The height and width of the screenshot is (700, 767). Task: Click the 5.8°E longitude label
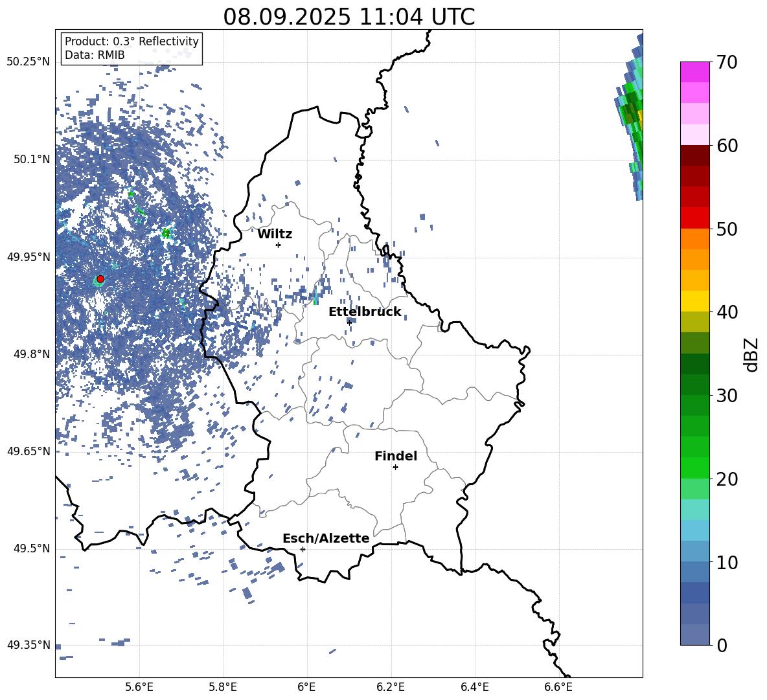coord(223,688)
